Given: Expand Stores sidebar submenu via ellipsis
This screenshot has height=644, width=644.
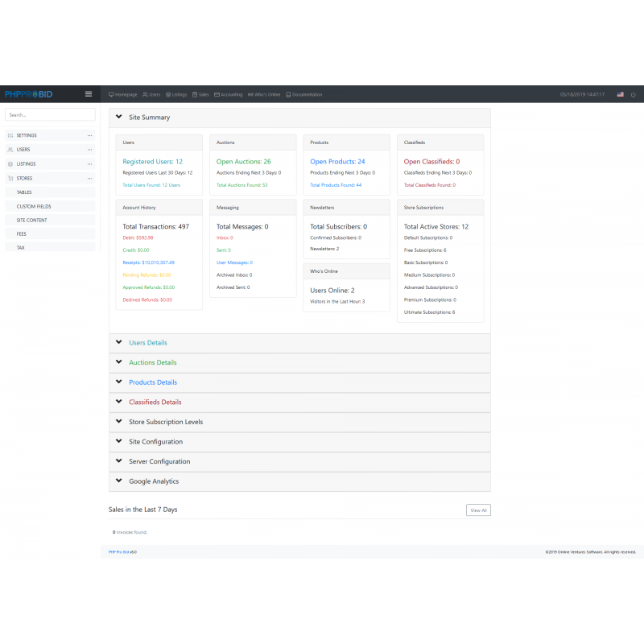Looking at the screenshot, I should point(89,179).
